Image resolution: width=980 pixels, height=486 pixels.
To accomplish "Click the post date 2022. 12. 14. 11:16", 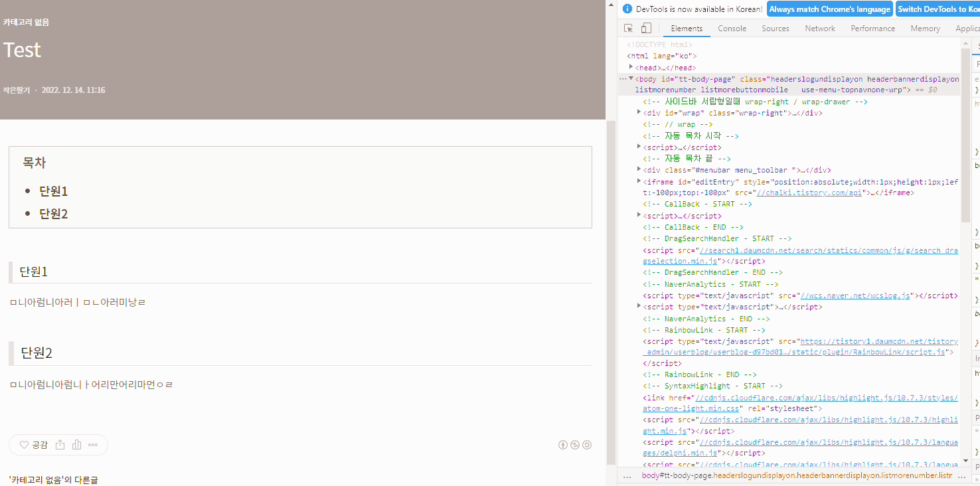I will coord(73,90).
